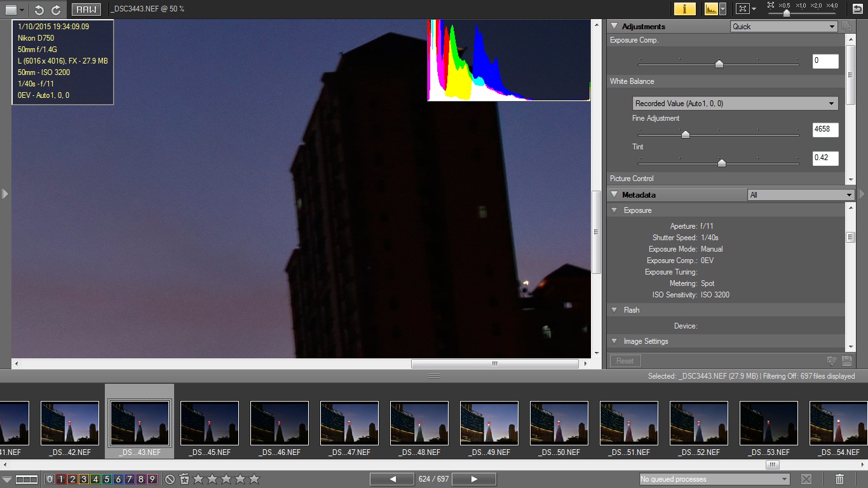
Task: Collapse the Flash metadata section
Action: pos(614,310)
